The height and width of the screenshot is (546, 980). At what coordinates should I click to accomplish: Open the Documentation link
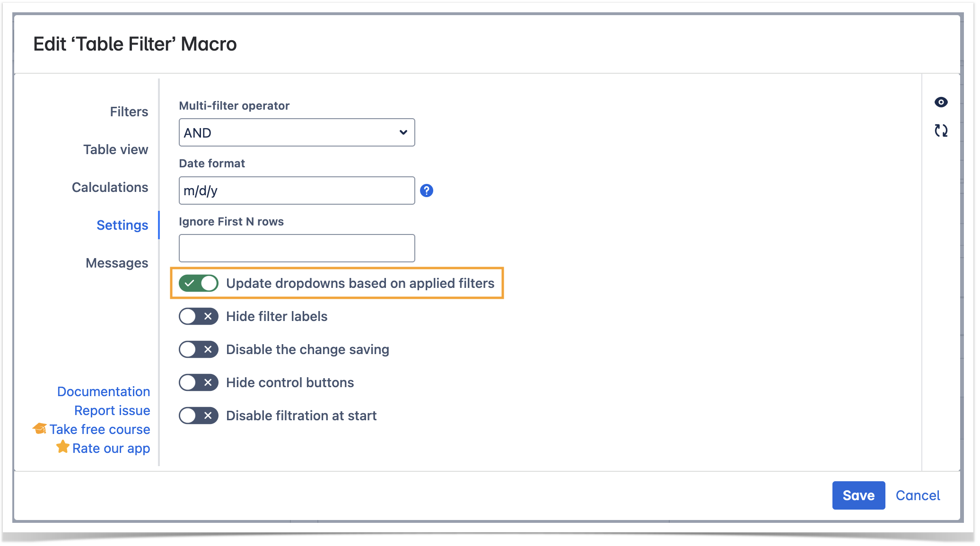104,391
